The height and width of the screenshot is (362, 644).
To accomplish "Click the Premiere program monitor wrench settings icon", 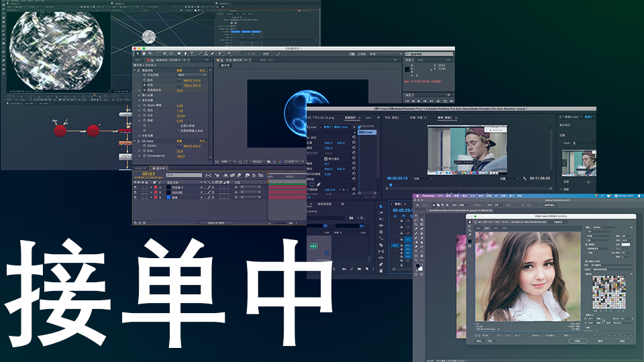I will click(525, 178).
